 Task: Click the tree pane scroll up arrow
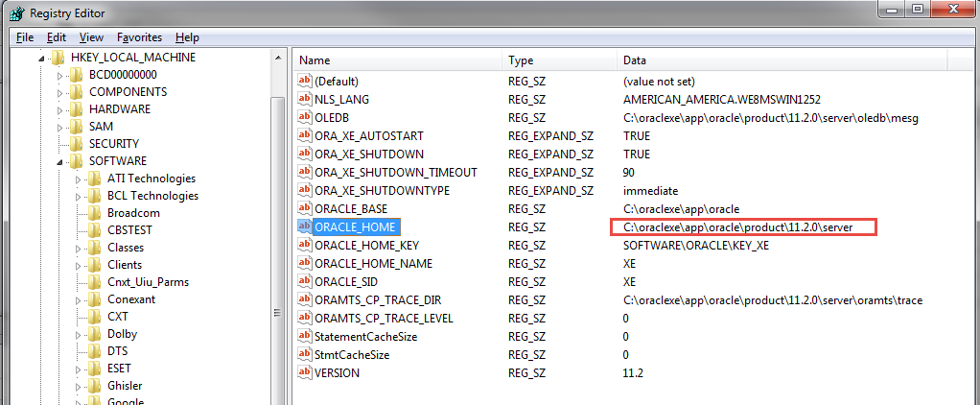(277, 59)
